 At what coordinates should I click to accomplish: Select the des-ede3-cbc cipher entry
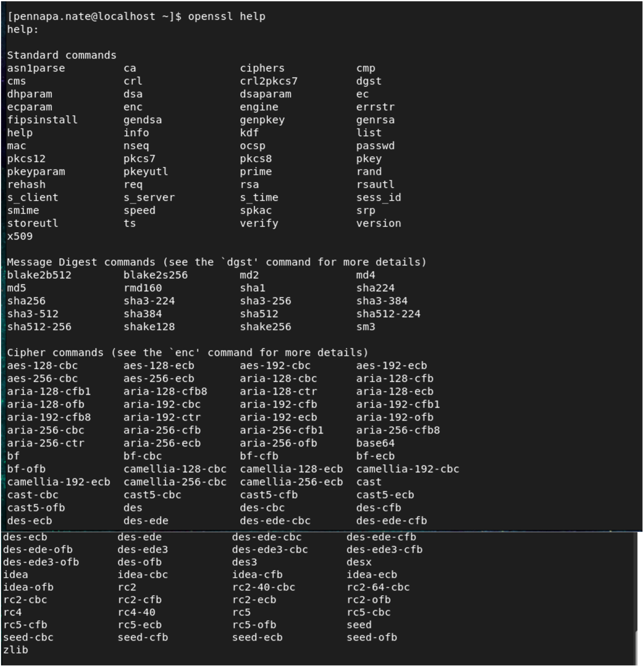click(270, 549)
